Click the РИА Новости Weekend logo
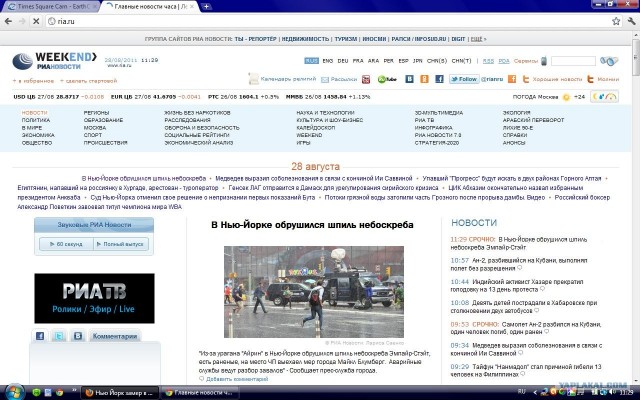The image size is (640, 400). pos(54,61)
